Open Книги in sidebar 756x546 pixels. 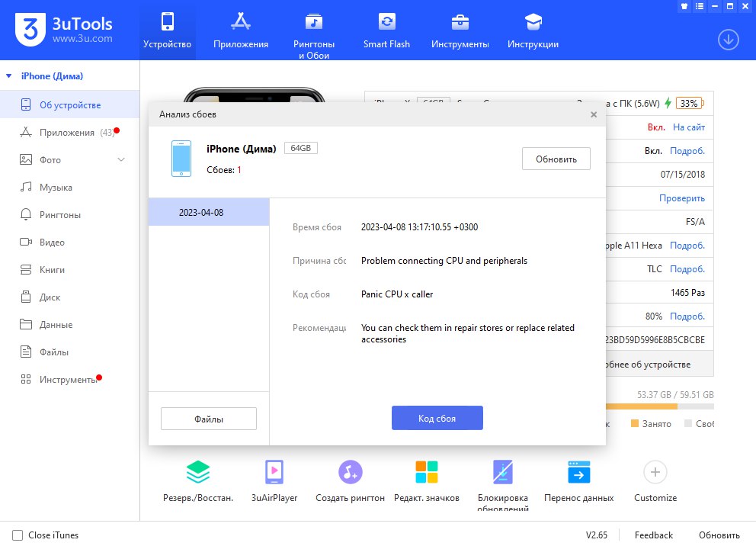point(70,270)
